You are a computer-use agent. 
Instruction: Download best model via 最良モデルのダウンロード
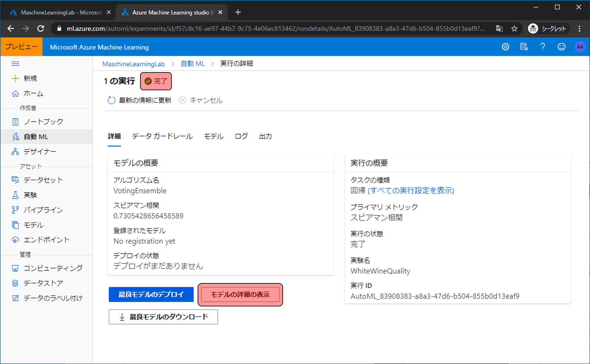click(163, 317)
